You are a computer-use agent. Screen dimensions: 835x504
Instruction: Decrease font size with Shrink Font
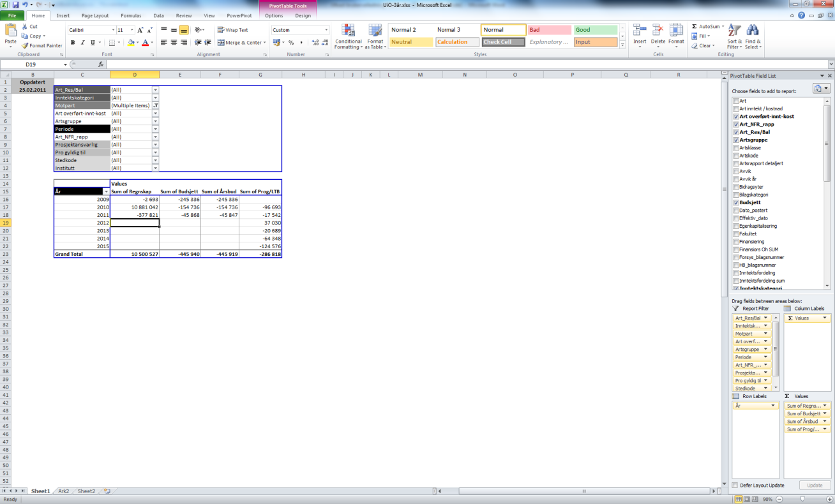pos(149,30)
